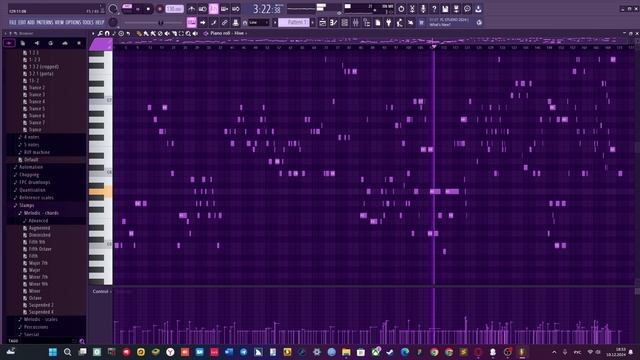Toggle the metronome button

192,9
